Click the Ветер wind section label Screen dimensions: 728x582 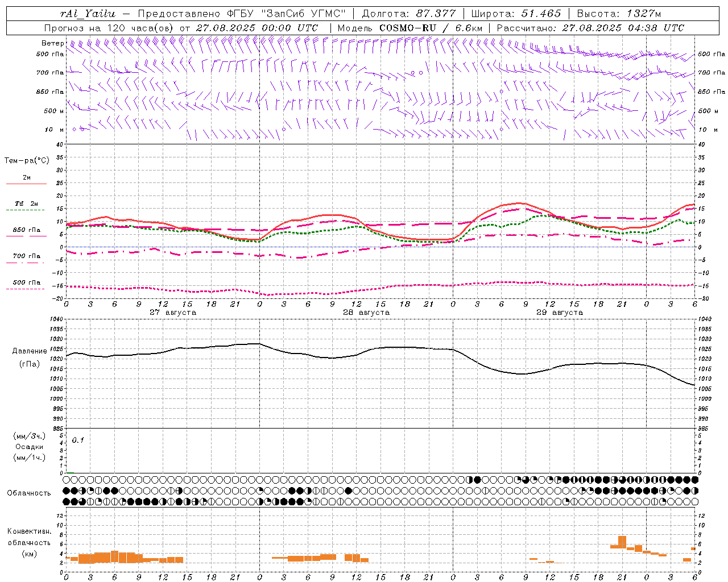click(53, 43)
